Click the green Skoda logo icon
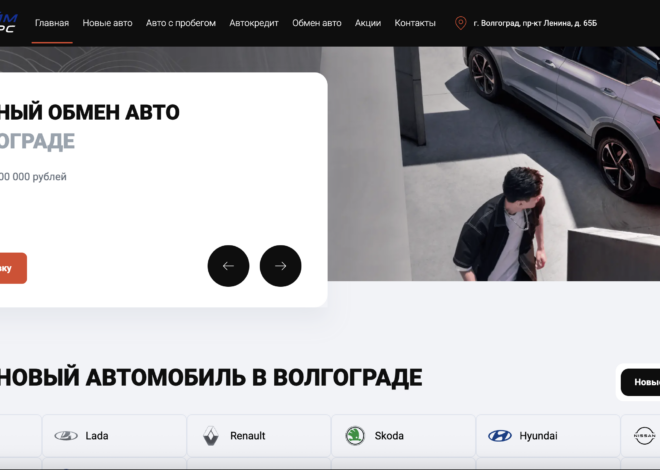This screenshot has height=470, width=660. [x=355, y=435]
